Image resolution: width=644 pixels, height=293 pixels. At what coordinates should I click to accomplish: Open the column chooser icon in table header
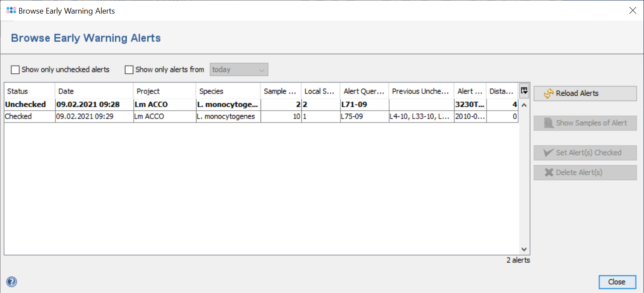coord(524,91)
